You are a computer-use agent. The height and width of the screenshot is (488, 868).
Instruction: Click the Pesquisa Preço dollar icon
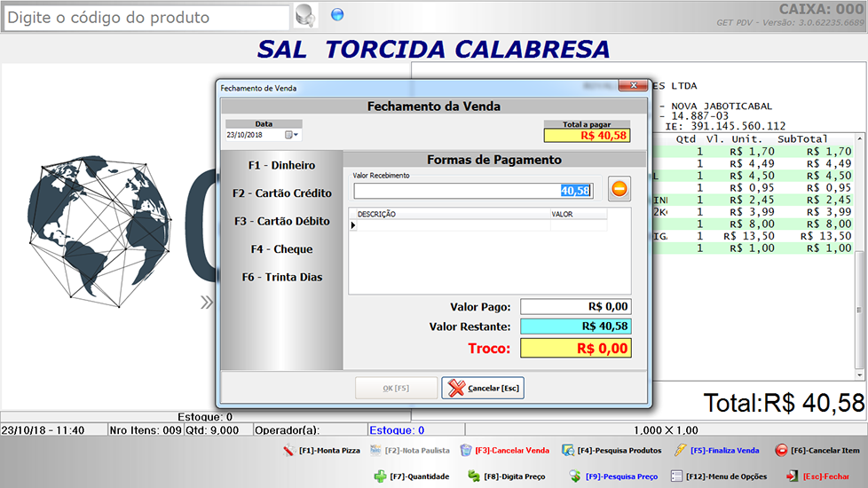(575, 476)
